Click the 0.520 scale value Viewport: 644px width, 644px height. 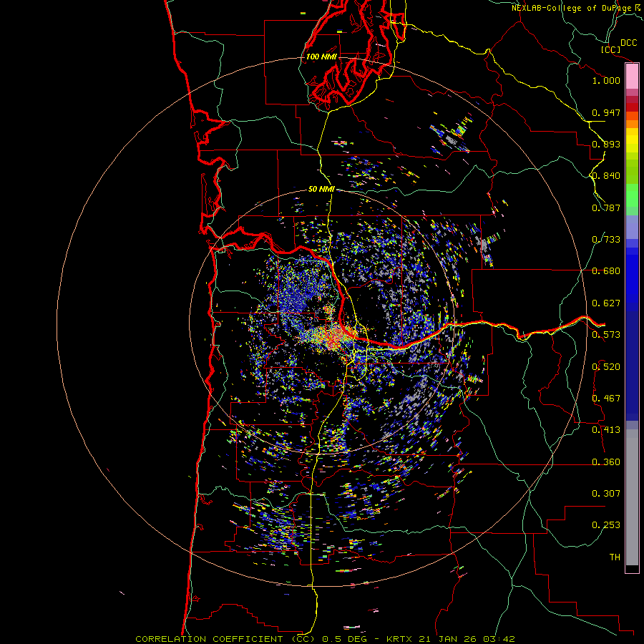click(x=606, y=367)
